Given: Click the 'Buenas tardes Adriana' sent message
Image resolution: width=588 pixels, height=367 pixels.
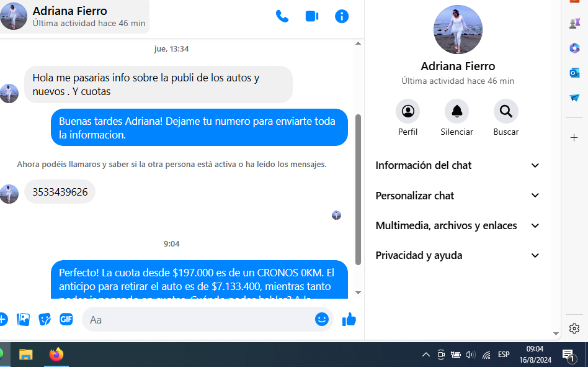Looking at the screenshot, I should click(x=199, y=128).
